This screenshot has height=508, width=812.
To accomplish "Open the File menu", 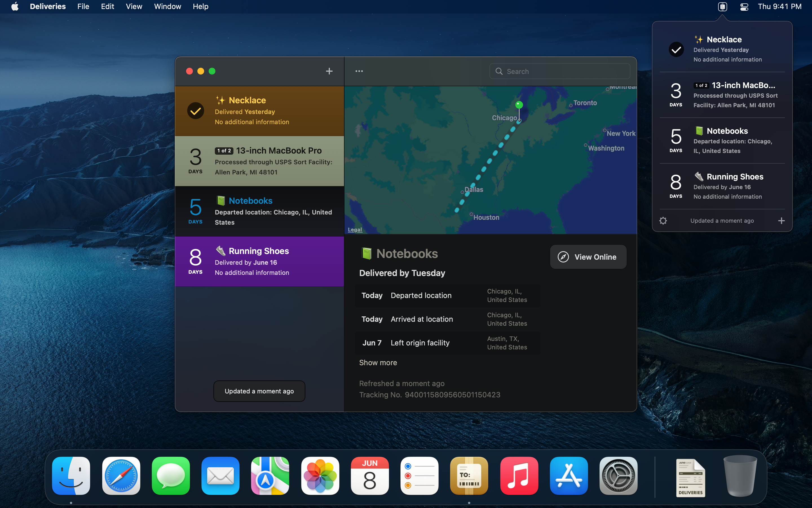I will pos(83,6).
